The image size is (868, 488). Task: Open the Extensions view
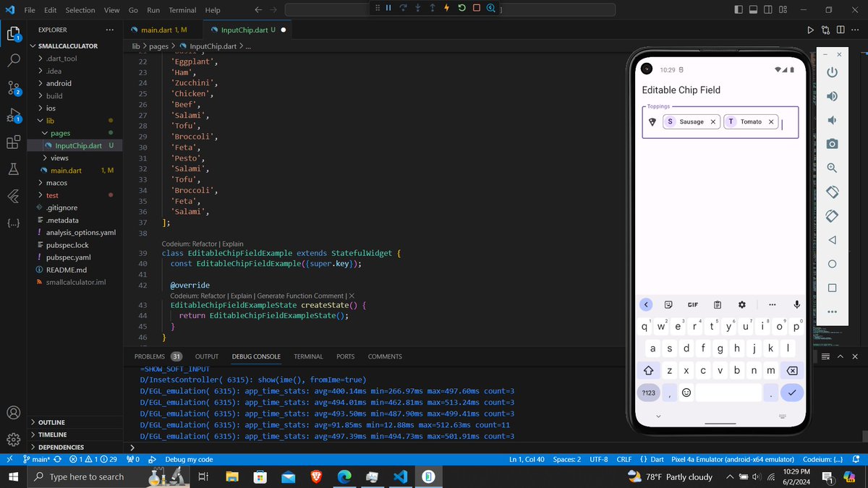click(13, 142)
